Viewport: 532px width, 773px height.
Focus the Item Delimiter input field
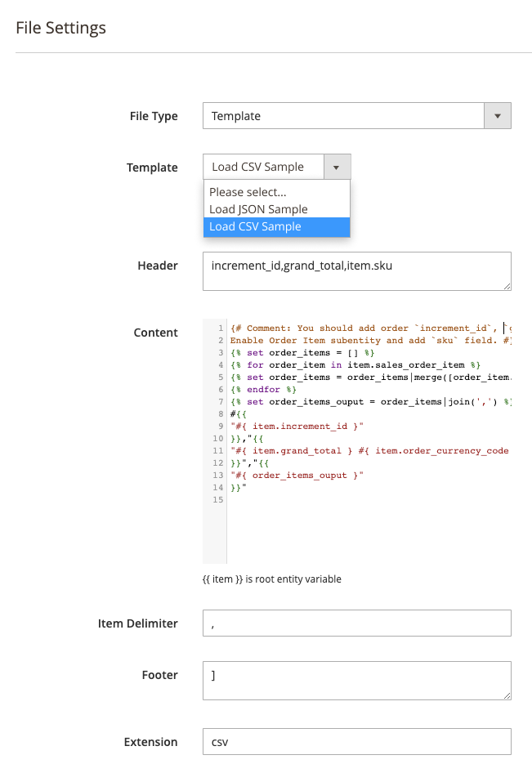coord(356,623)
